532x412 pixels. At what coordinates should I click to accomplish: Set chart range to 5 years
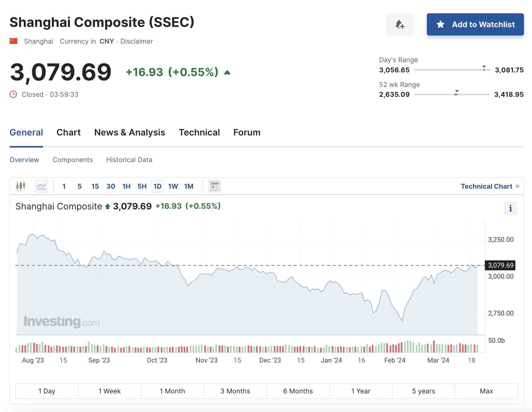click(423, 391)
